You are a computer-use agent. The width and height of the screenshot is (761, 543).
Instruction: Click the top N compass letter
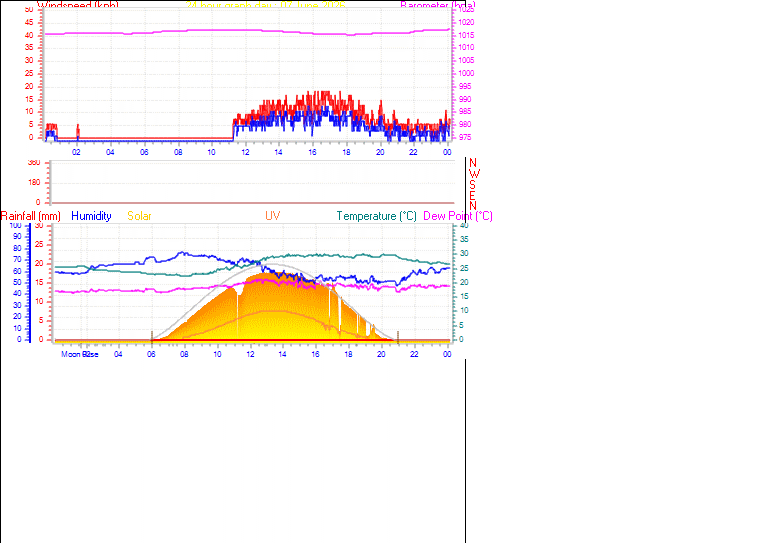473,163
